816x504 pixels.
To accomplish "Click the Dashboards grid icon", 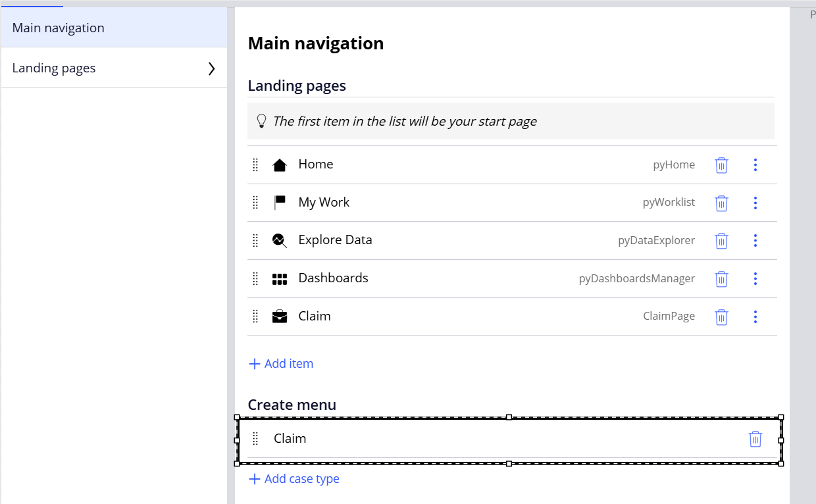I will [x=280, y=279].
